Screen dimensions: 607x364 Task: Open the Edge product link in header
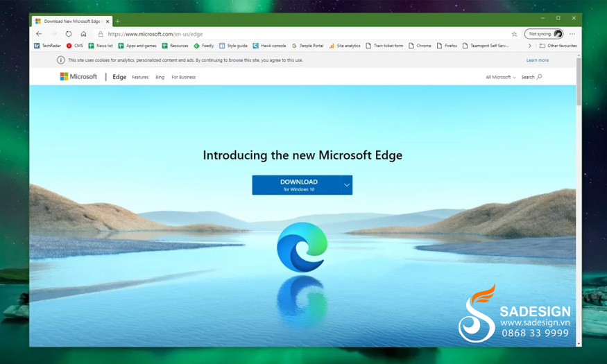click(119, 77)
